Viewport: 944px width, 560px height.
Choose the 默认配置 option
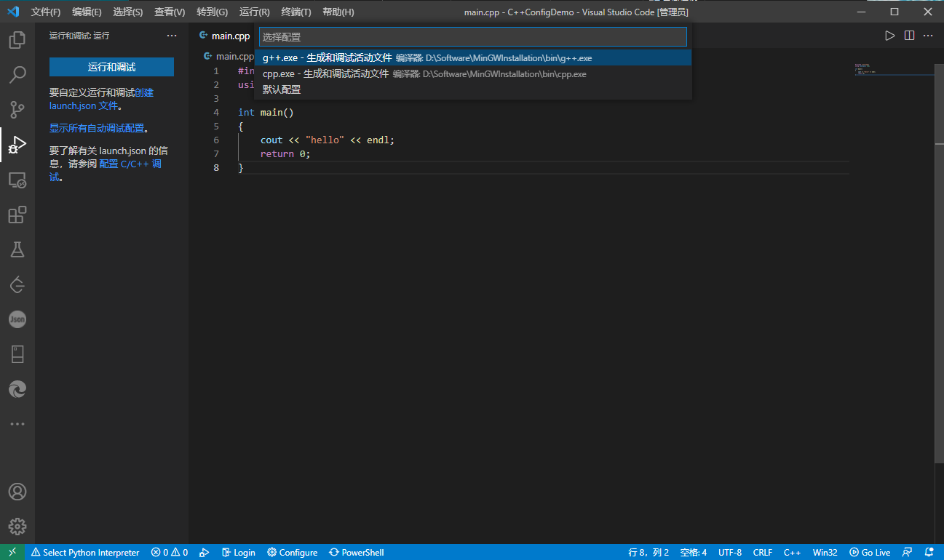(x=282, y=89)
